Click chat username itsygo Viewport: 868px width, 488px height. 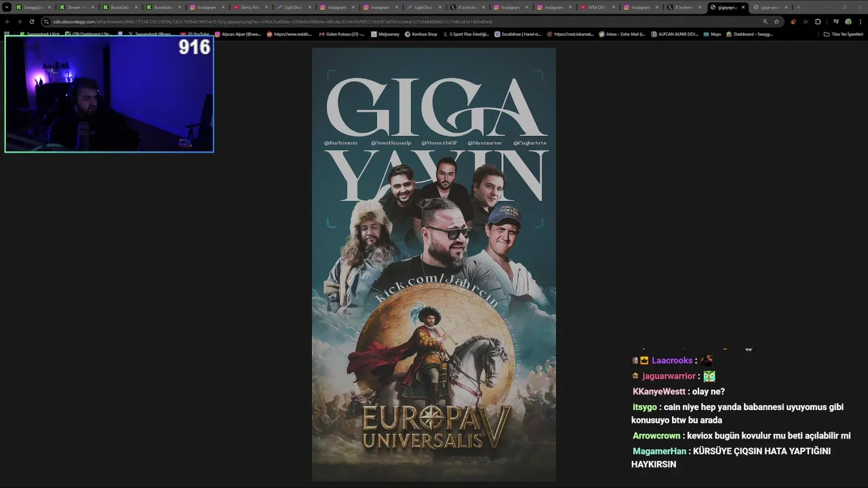click(x=645, y=407)
